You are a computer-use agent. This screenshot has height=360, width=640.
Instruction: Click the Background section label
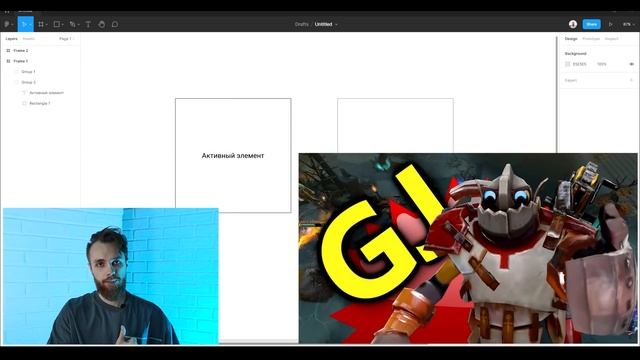pyautogui.click(x=576, y=54)
